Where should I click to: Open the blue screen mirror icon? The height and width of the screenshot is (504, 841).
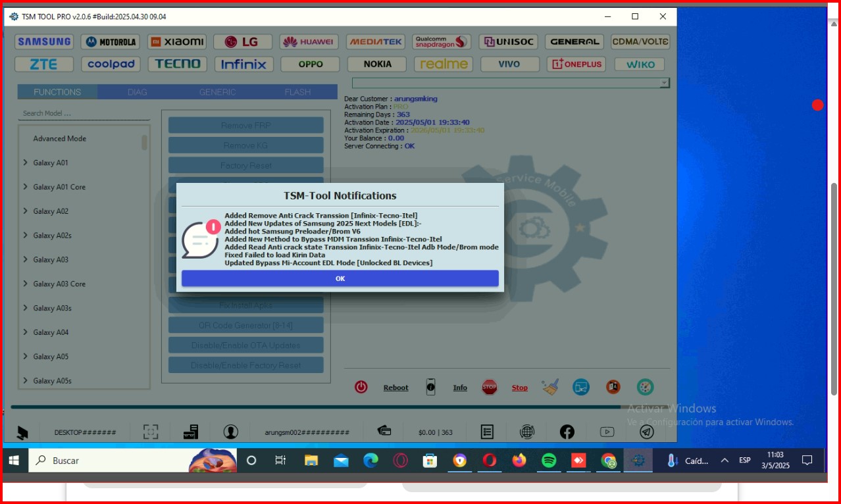[580, 387]
